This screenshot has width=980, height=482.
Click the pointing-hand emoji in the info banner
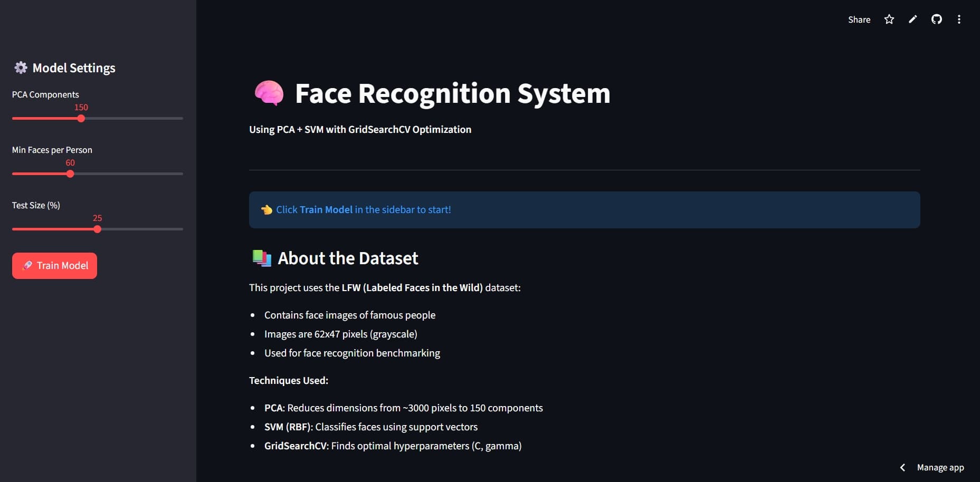pyautogui.click(x=267, y=209)
